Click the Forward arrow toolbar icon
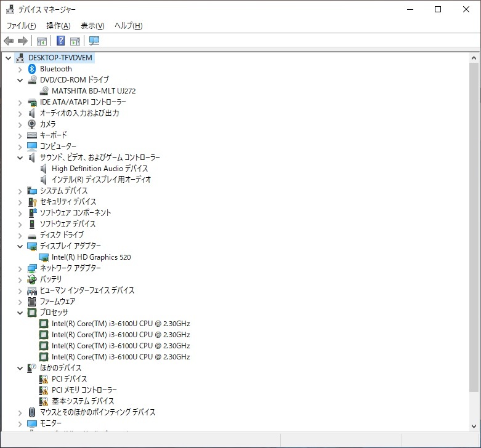Image resolution: width=481 pixels, height=448 pixels. point(23,41)
